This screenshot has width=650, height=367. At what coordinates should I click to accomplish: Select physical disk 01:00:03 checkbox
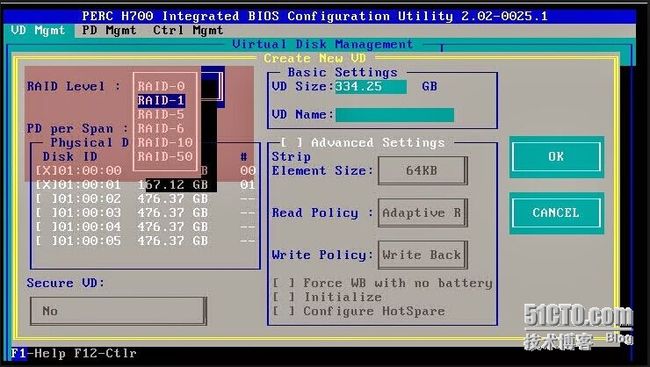[x=46, y=213]
